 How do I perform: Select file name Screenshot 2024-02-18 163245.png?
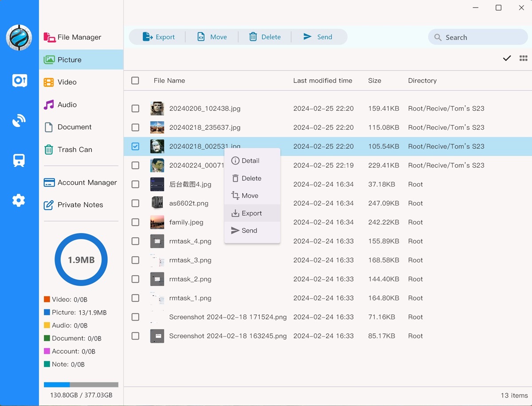pyautogui.click(x=228, y=336)
